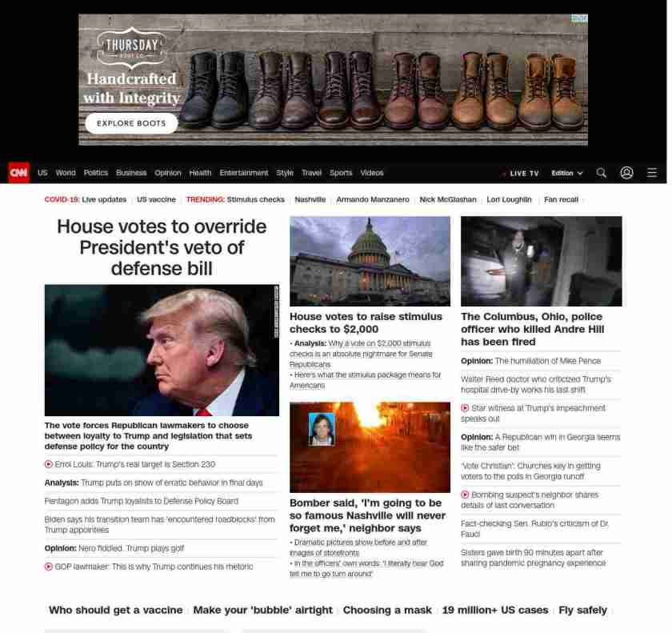Go to the Entertainment menu item

pos(244,173)
